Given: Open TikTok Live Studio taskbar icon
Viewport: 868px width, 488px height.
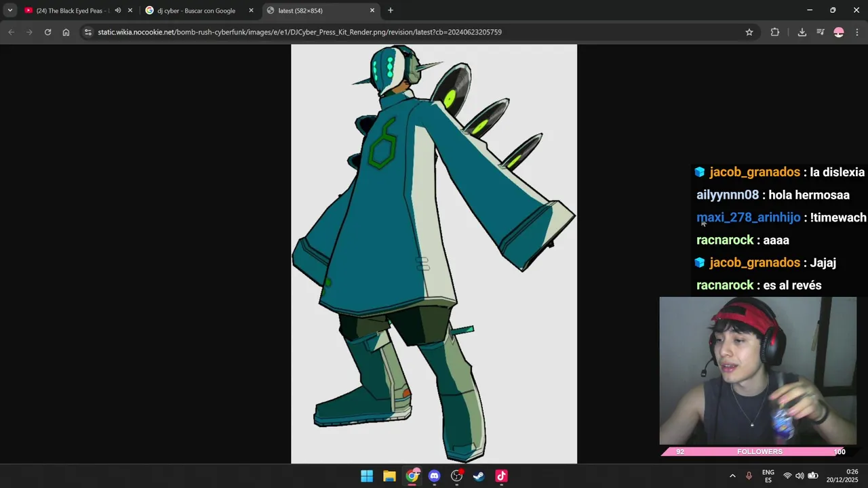Looking at the screenshot, I should (x=501, y=476).
